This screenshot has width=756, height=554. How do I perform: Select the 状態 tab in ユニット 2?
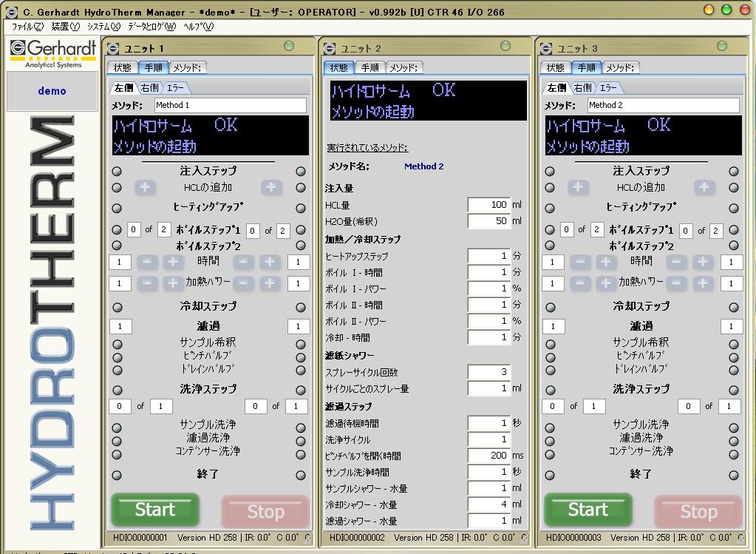pyautogui.click(x=339, y=67)
